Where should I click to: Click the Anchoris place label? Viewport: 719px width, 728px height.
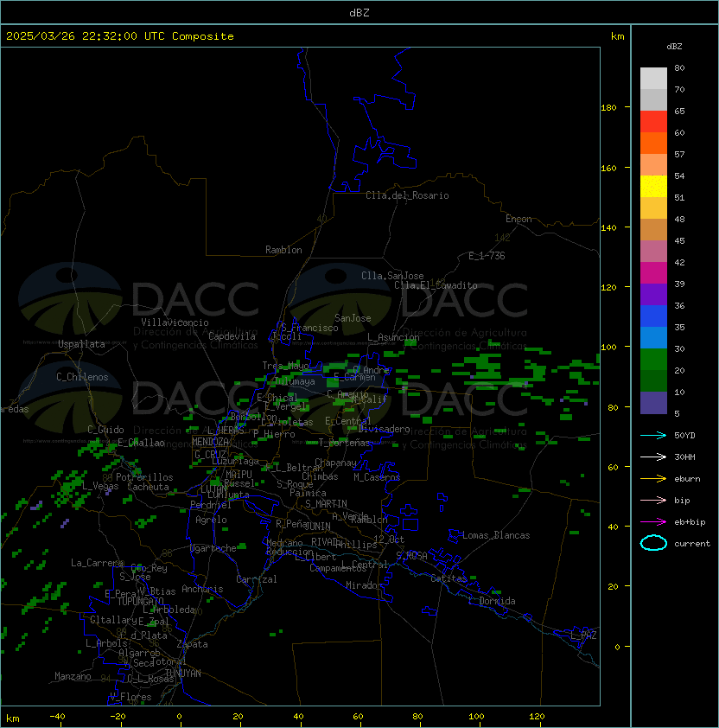coord(202,589)
